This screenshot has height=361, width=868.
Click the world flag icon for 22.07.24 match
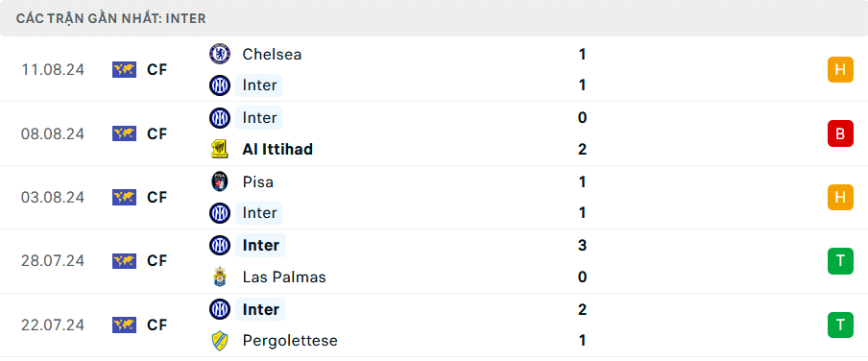point(124,325)
